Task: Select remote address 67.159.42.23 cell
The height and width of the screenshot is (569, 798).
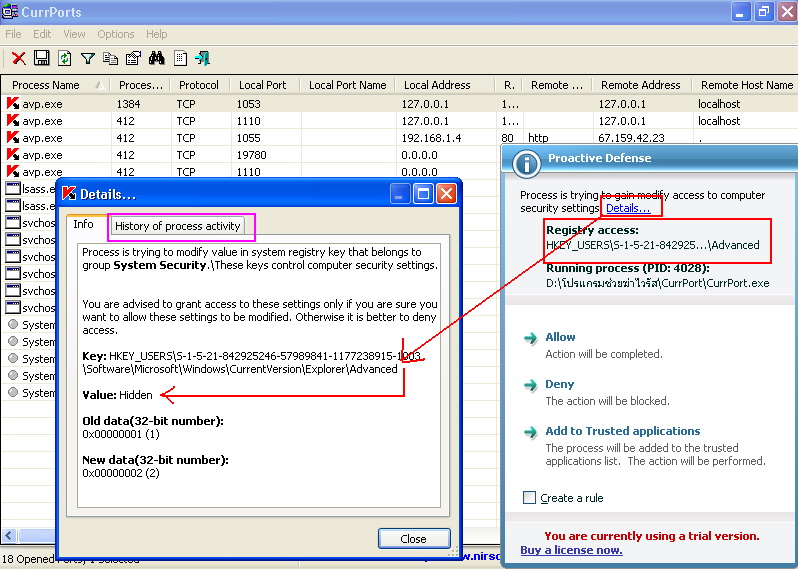Action: (x=631, y=138)
